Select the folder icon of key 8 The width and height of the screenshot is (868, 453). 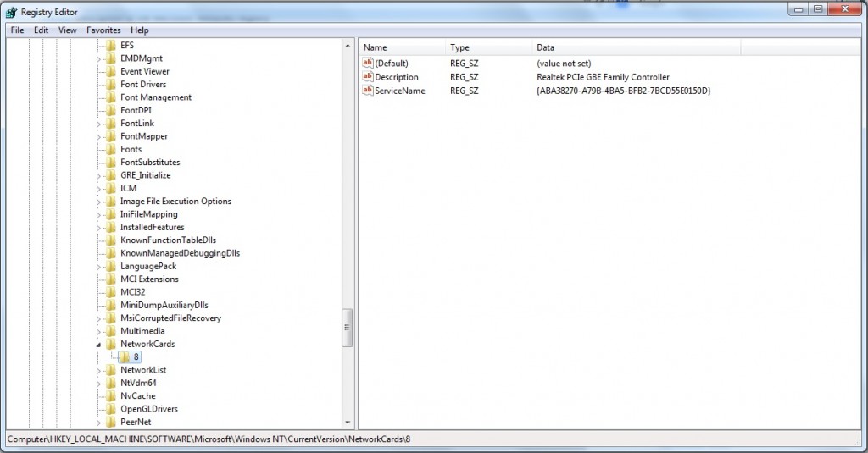coord(125,357)
